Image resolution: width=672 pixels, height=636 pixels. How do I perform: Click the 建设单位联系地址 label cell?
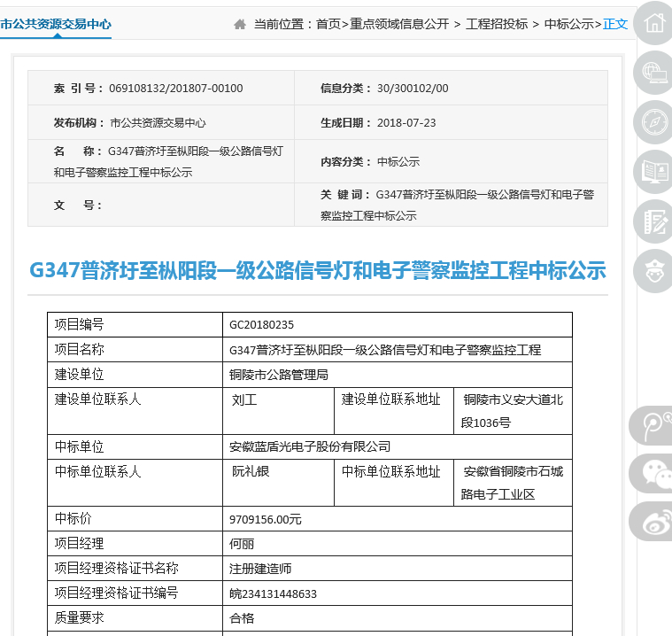(x=394, y=411)
